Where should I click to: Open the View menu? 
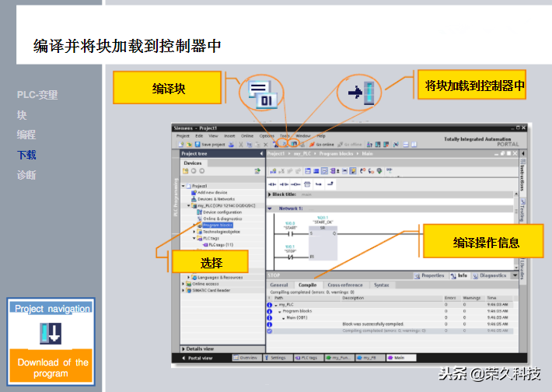click(x=213, y=136)
